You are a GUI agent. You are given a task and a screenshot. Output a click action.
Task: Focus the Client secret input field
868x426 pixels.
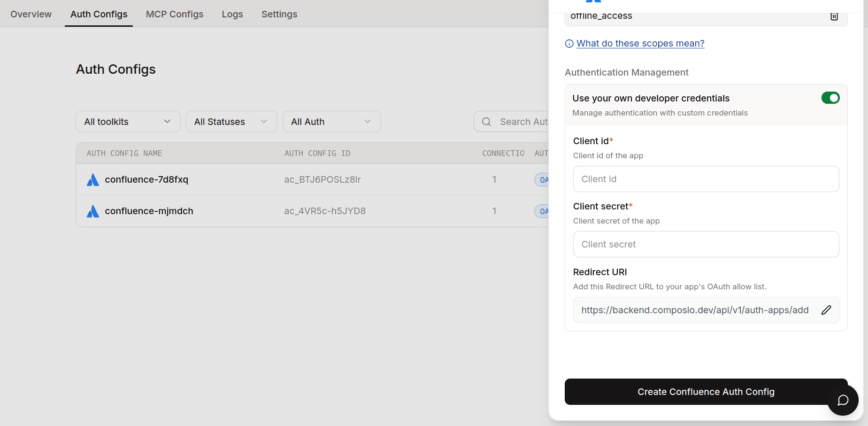[x=706, y=244]
